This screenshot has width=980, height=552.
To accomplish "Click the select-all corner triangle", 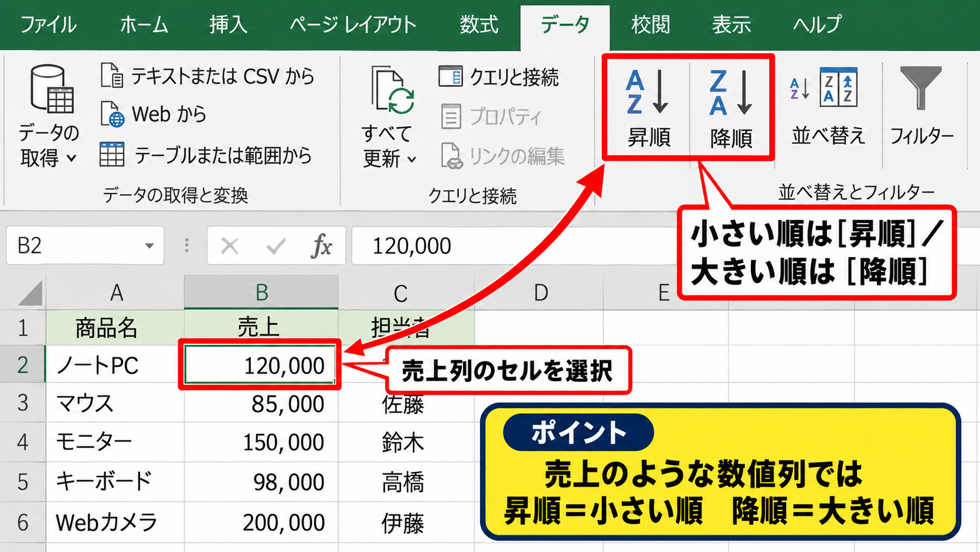I will [29, 293].
